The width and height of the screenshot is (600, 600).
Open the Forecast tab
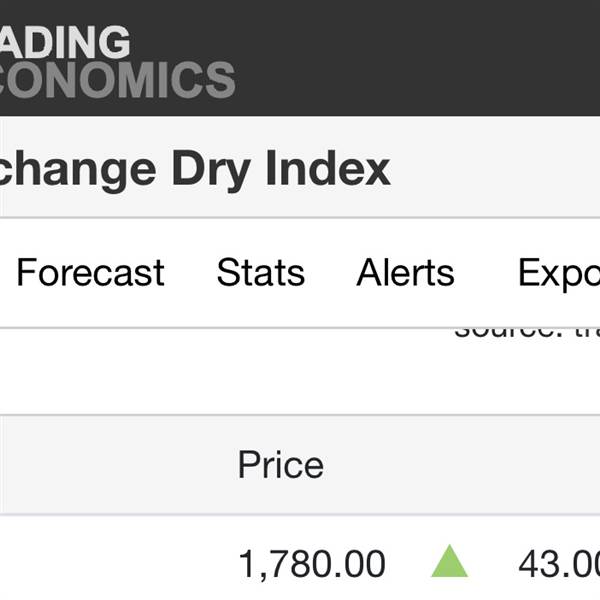coord(91,272)
